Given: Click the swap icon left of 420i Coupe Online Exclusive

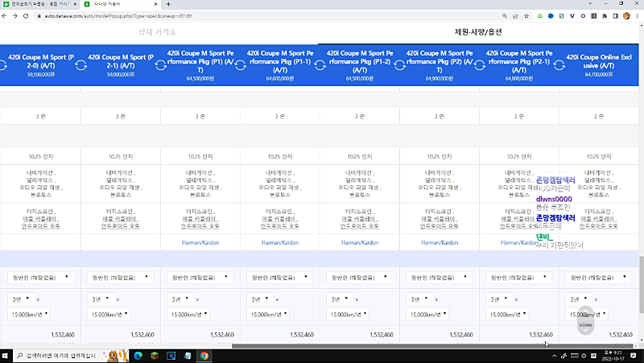Looking at the screenshot, I should (559, 65).
